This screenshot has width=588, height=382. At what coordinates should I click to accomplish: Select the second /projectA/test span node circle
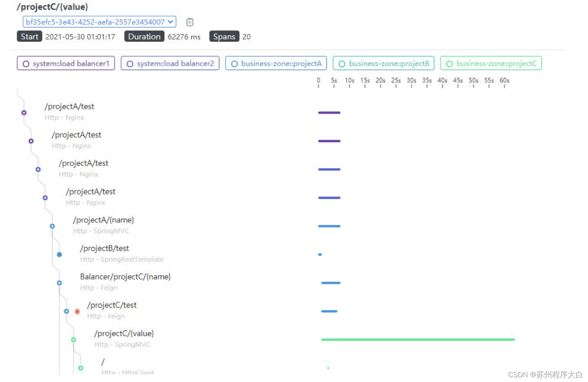(31, 141)
